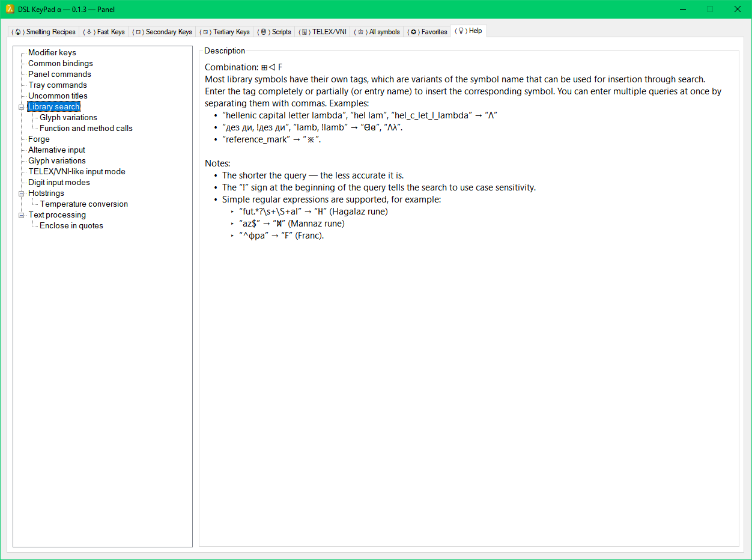Screen dimensions: 752x560
Task: Select the Help tab
Action: tap(469, 31)
